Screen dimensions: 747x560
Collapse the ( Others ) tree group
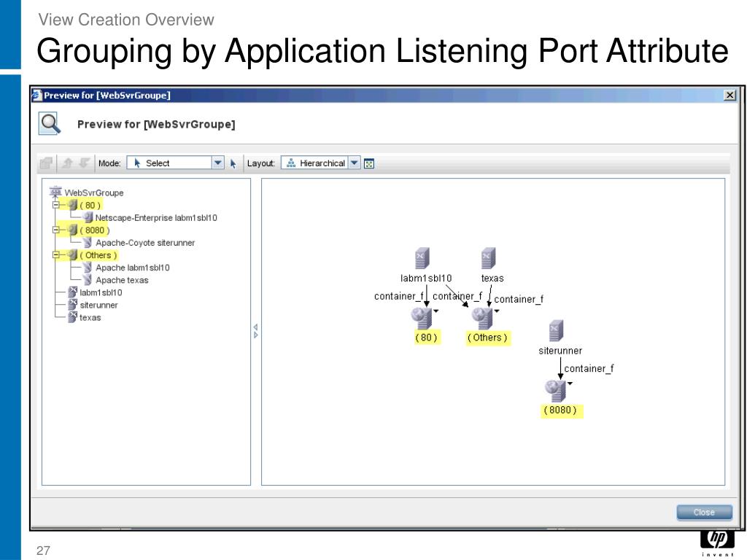pos(55,254)
